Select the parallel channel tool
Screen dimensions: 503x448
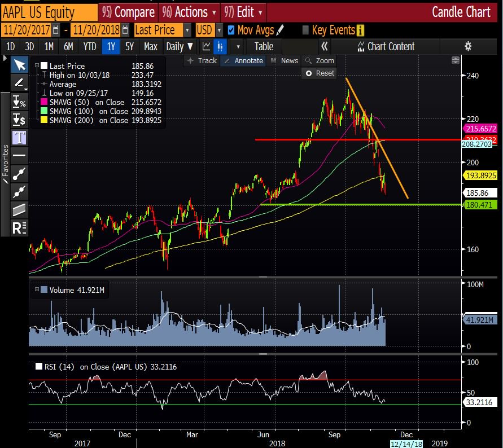(x=19, y=210)
